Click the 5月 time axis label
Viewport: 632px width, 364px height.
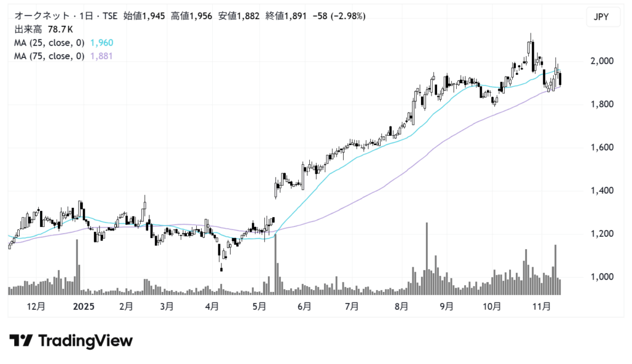click(x=259, y=306)
